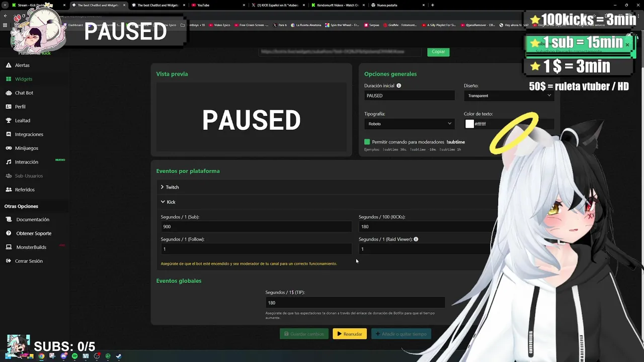
Task: Toggle Permitir comando para moderadores checkbox
Action: click(x=367, y=142)
